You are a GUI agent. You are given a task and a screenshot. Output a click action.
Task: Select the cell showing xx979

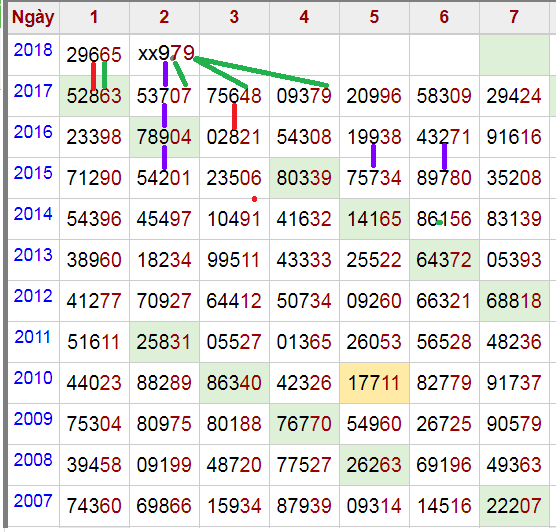164,55
